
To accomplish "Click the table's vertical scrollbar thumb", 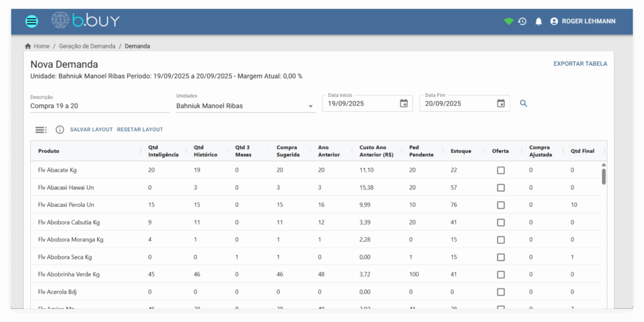I will pos(604,176).
